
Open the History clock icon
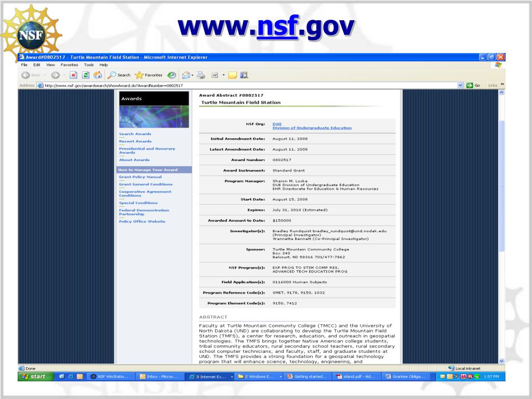(171, 75)
